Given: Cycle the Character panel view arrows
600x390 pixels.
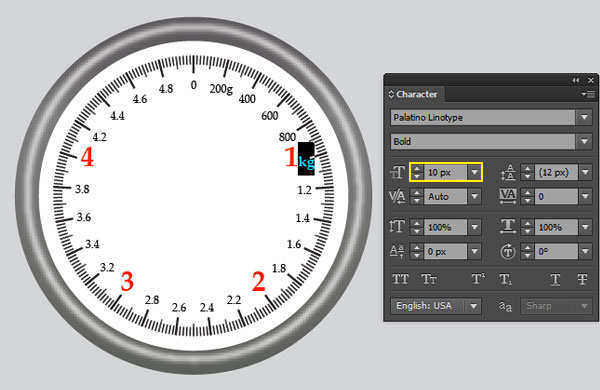Looking at the screenshot, I should pyautogui.click(x=391, y=94).
